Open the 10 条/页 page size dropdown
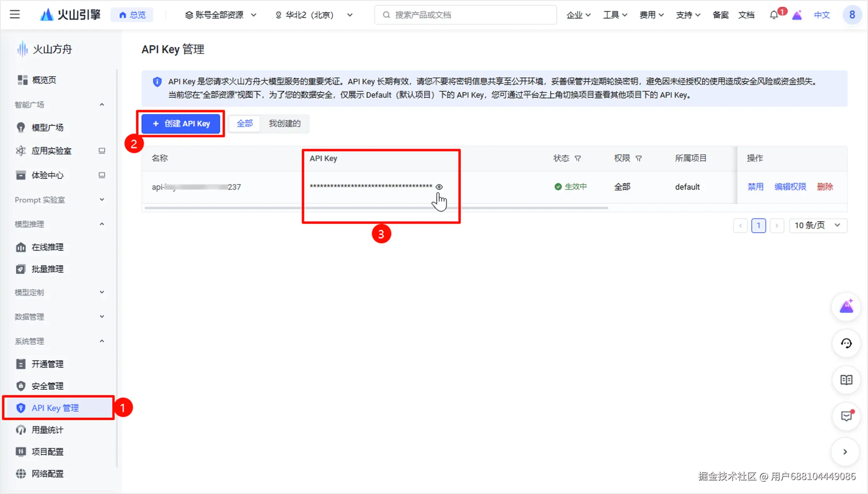Image resolution: width=868 pixels, height=494 pixels. [x=818, y=225]
